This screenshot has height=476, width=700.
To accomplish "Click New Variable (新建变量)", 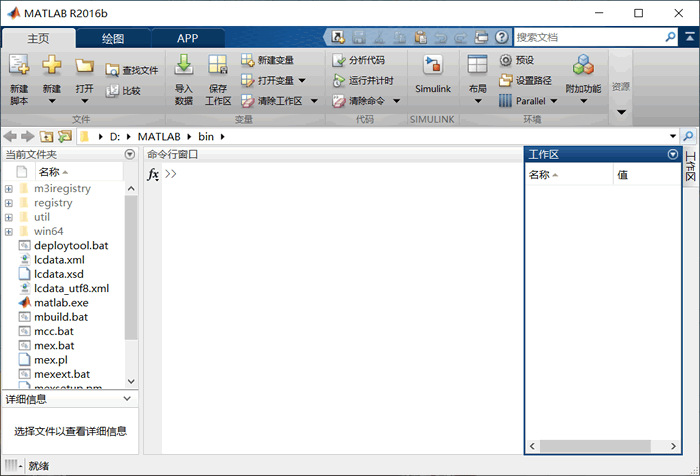I will 267,60.
